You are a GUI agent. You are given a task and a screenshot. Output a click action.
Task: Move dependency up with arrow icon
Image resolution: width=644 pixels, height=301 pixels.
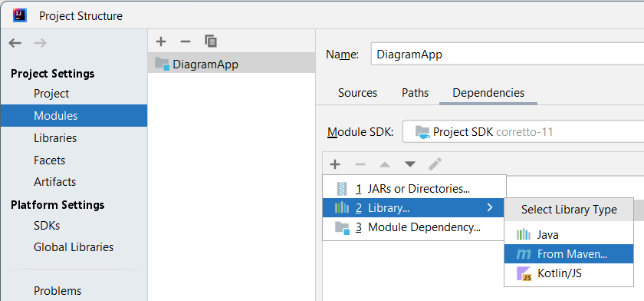click(x=385, y=164)
